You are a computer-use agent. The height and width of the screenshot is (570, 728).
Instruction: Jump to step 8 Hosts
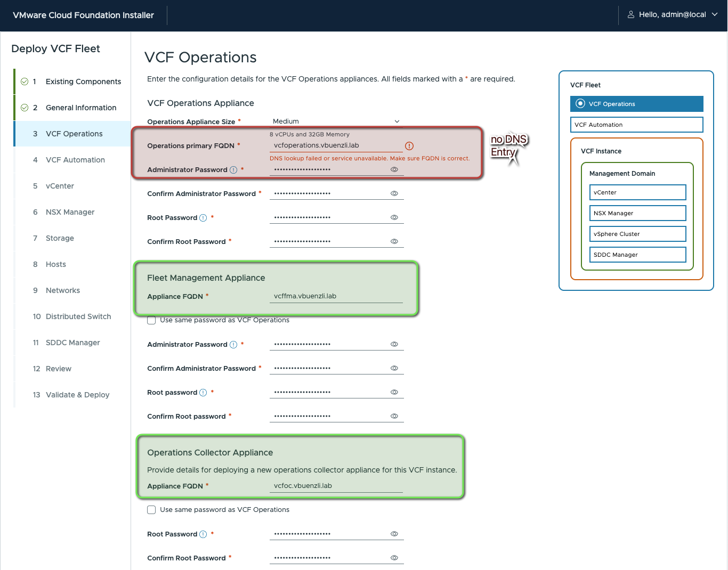72,264
